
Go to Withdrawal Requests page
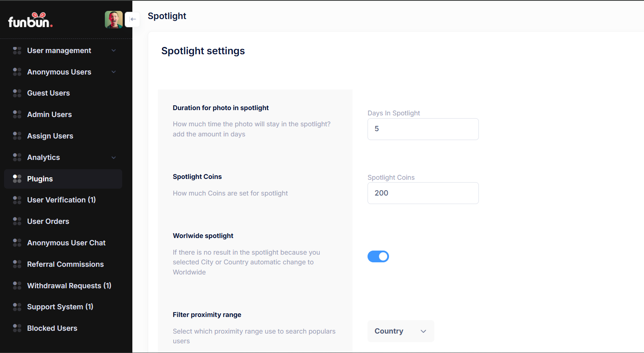[69, 286]
